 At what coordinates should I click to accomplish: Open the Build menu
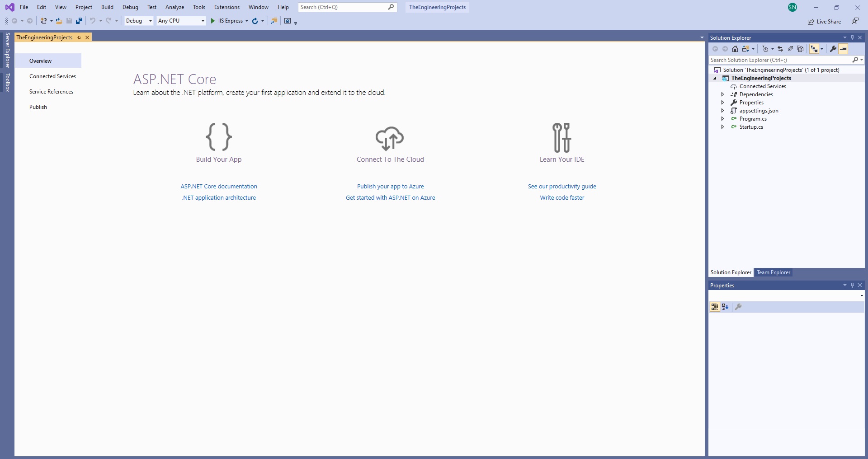[107, 7]
